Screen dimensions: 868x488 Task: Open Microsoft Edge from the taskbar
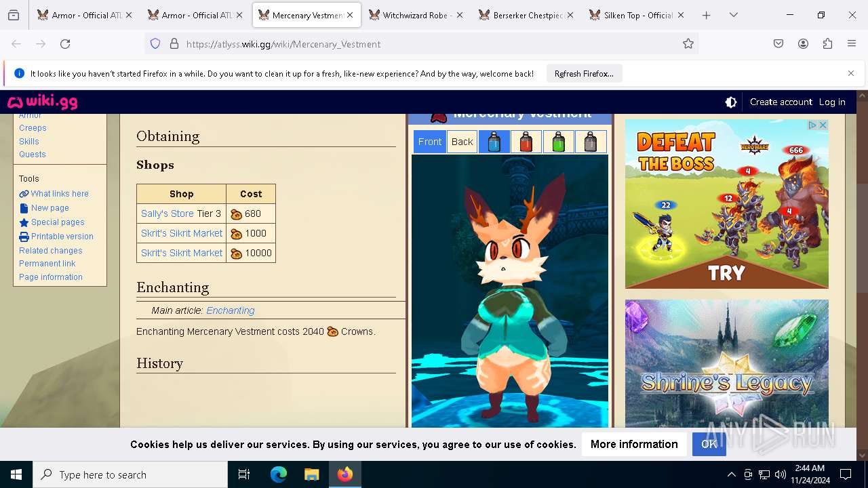coord(279,474)
